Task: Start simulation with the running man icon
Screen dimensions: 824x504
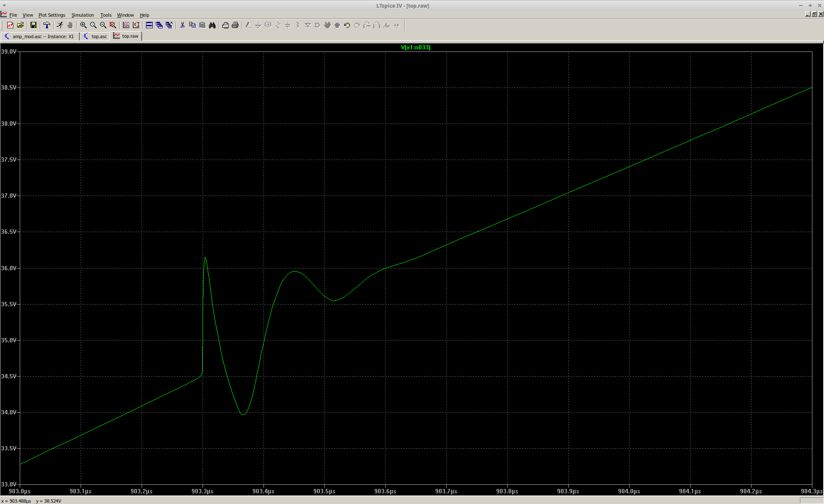Action: [x=60, y=25]
